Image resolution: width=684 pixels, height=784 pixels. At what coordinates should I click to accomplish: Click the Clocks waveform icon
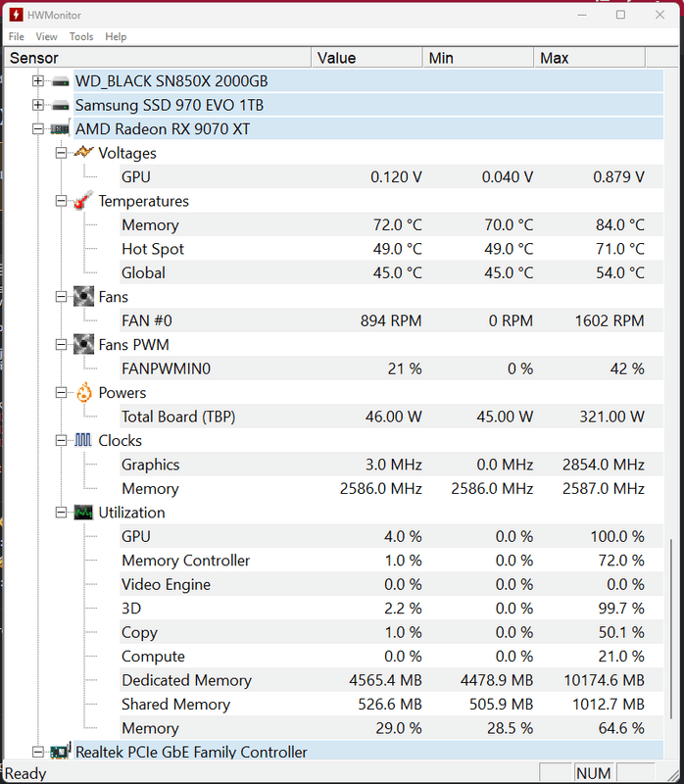(84, 441)
